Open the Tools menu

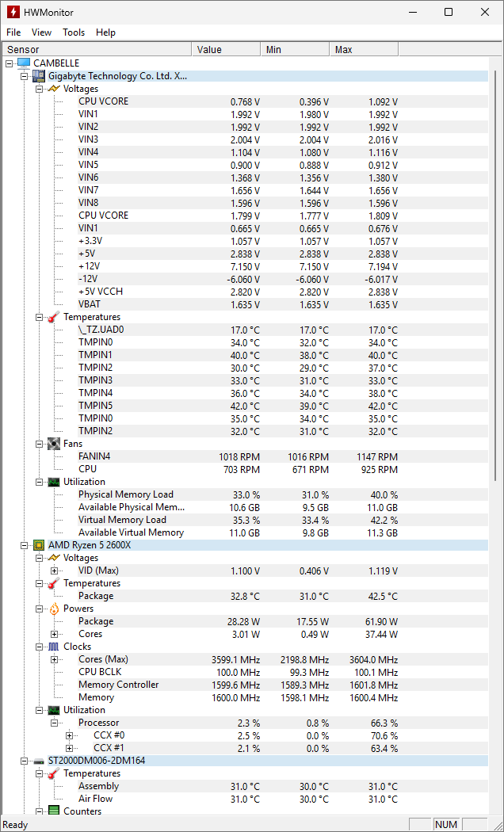pyautogui.click(x=74, y=32)
